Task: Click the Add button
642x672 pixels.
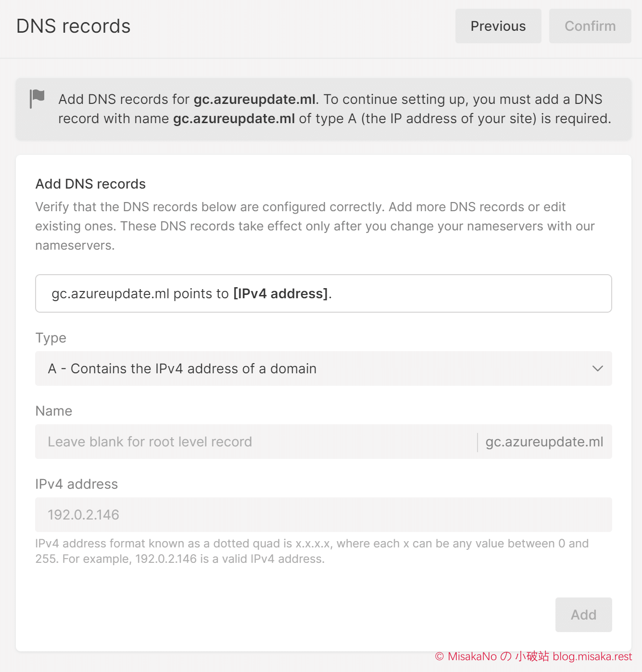Action: coord(583,615)
